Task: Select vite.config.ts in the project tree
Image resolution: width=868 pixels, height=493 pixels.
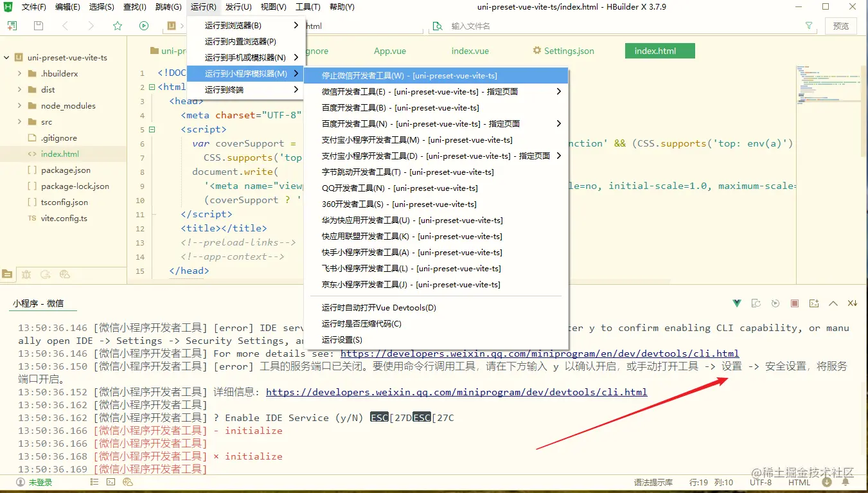Action: click(64, 219)
